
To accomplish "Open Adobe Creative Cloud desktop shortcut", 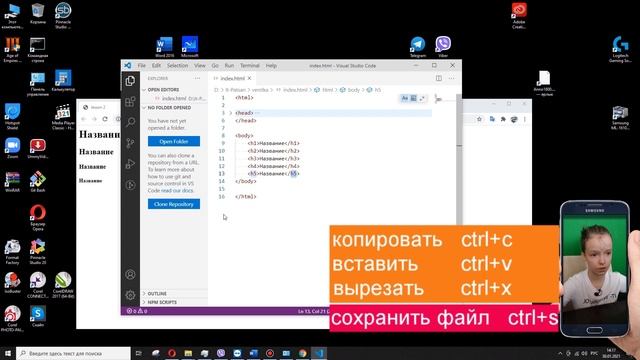I will click(519, 16).
